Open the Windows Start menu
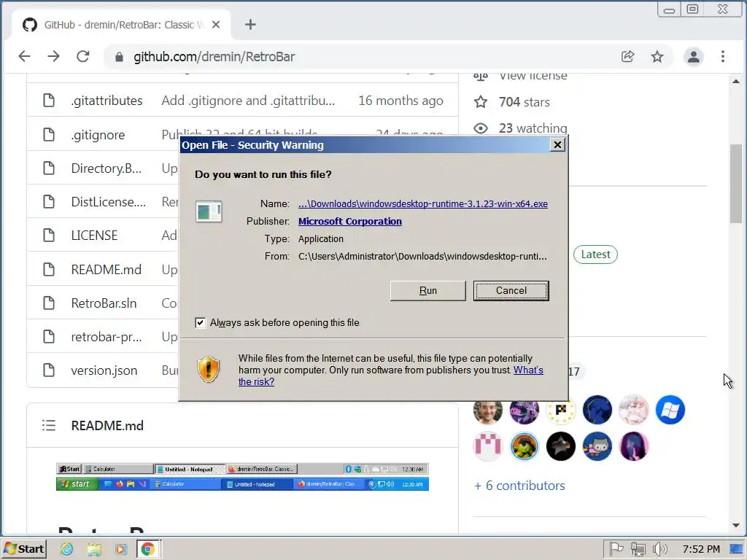Viewport: 747px width, 560px height. pos(24,549)
